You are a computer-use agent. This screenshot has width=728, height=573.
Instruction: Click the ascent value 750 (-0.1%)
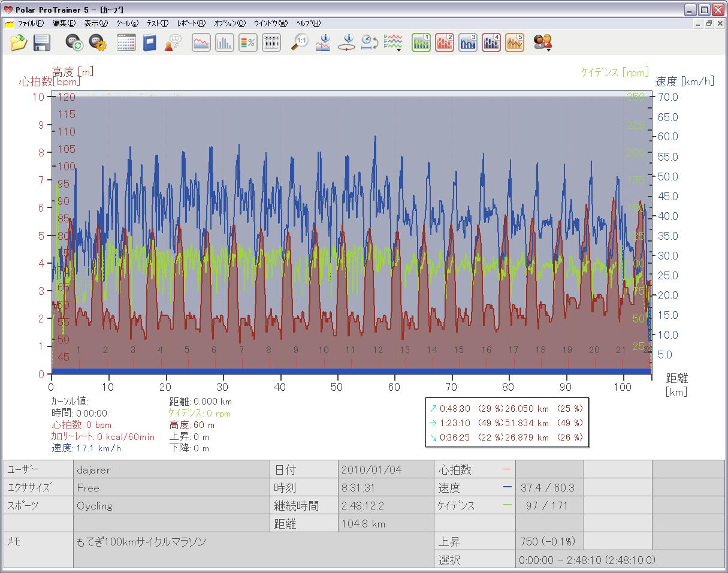[549, 541]
